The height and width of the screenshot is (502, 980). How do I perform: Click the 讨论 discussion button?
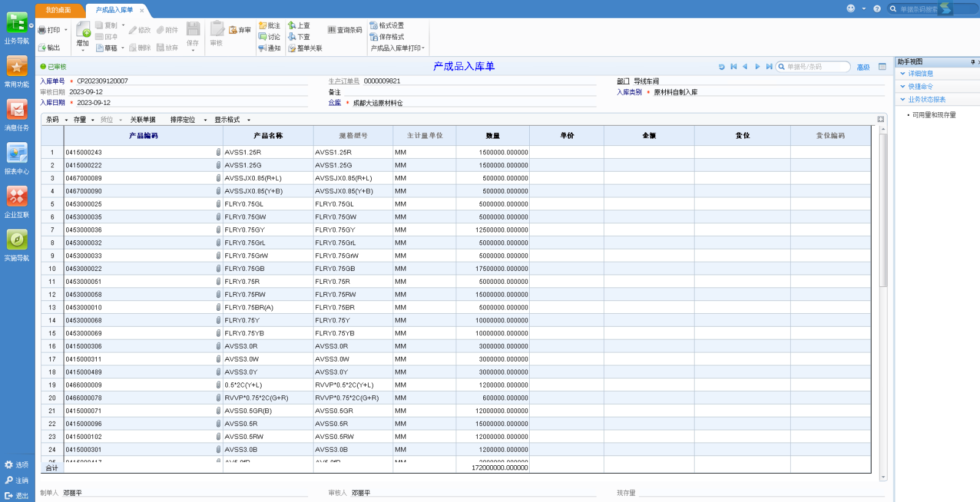tap(269, 37)
